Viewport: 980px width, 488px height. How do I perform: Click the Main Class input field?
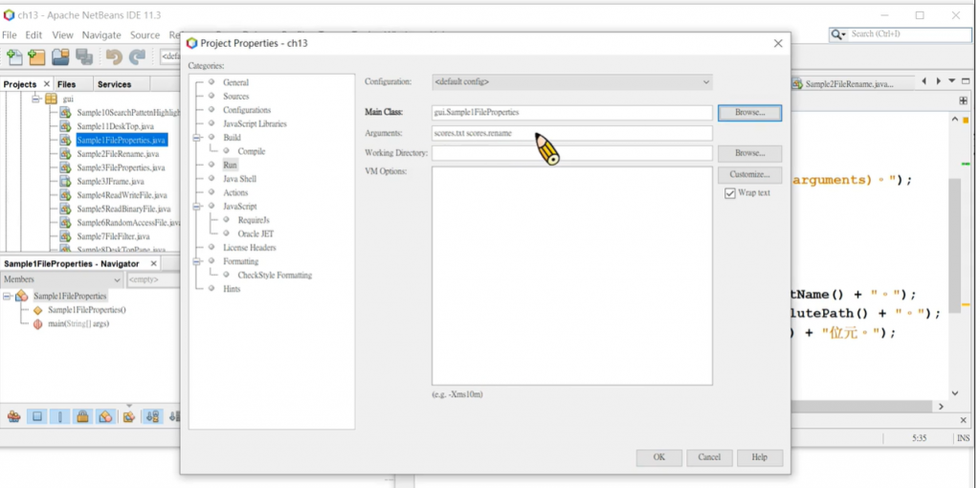click(572, 113)
